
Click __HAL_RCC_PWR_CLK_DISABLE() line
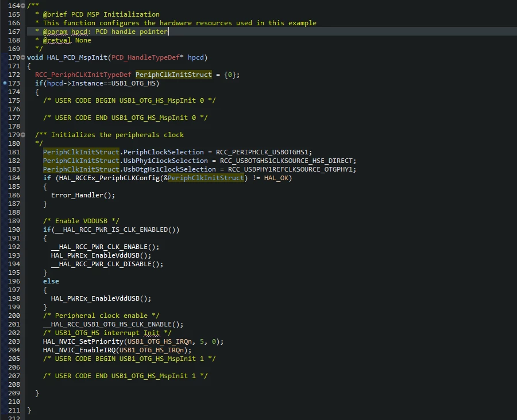tap(107, 264)
